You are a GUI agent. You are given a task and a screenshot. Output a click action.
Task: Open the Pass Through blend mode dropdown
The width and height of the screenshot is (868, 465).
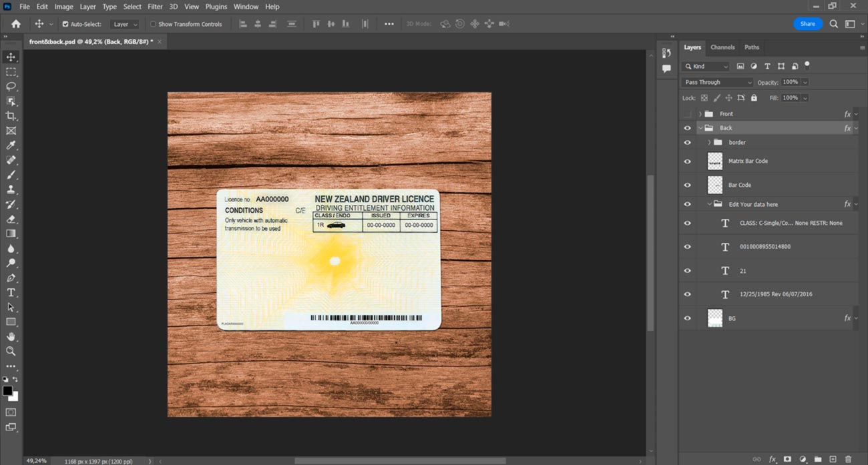pos(716,82)
